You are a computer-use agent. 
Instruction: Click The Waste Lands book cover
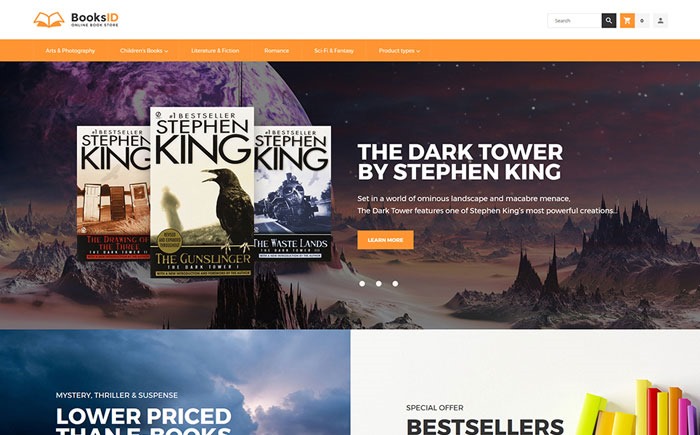(293, 193)
